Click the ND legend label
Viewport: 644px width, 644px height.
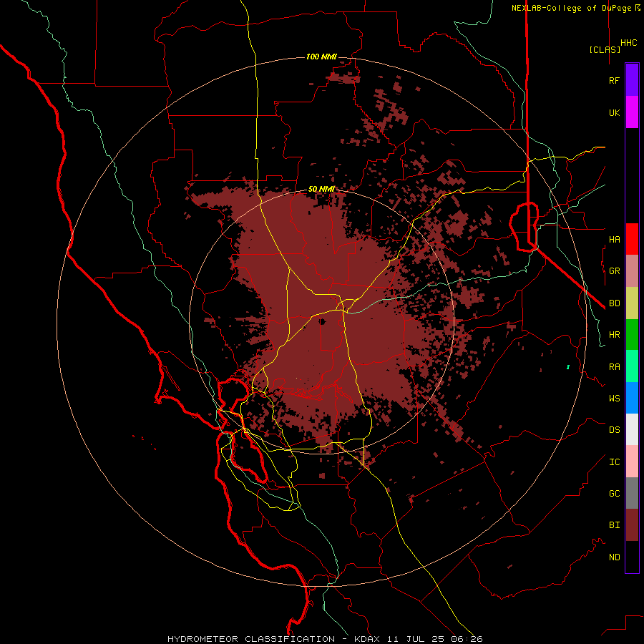coord(614,557)
